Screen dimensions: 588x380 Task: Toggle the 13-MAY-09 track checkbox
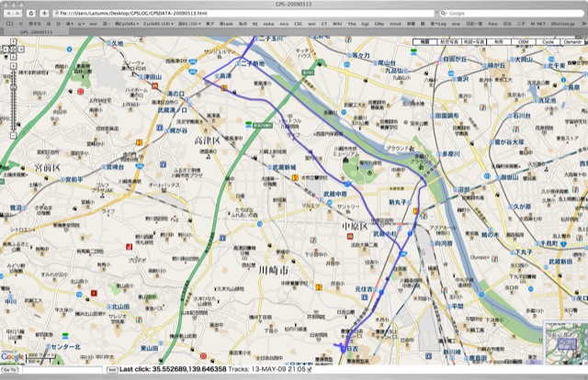pos(310,370)
